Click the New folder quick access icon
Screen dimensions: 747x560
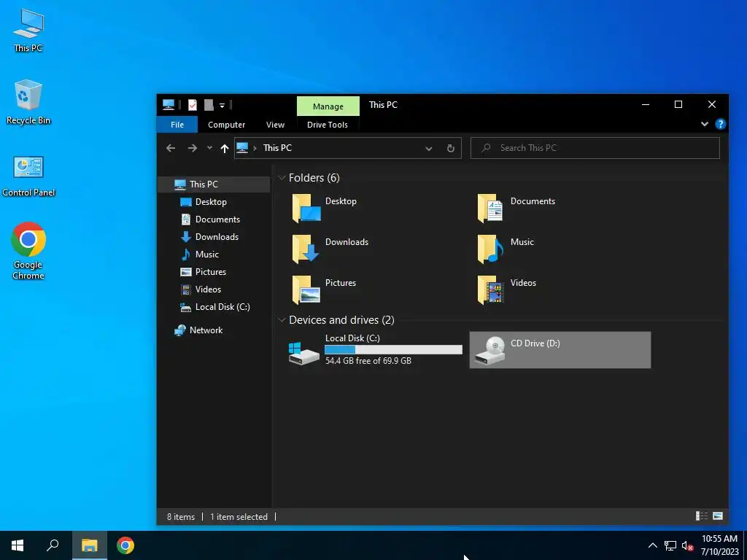pos(209,105)
